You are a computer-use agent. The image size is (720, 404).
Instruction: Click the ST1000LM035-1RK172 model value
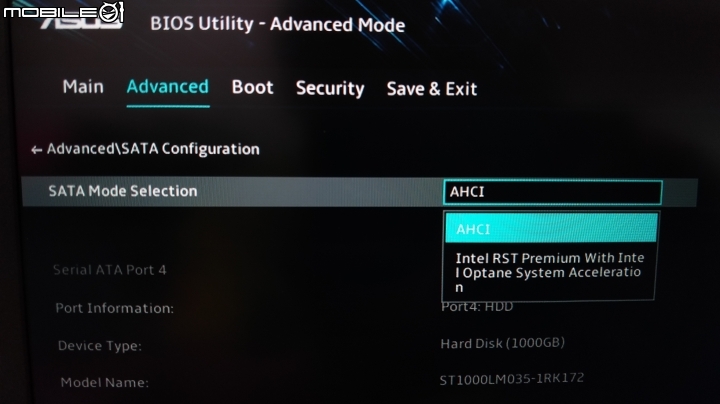pos(512,379)
